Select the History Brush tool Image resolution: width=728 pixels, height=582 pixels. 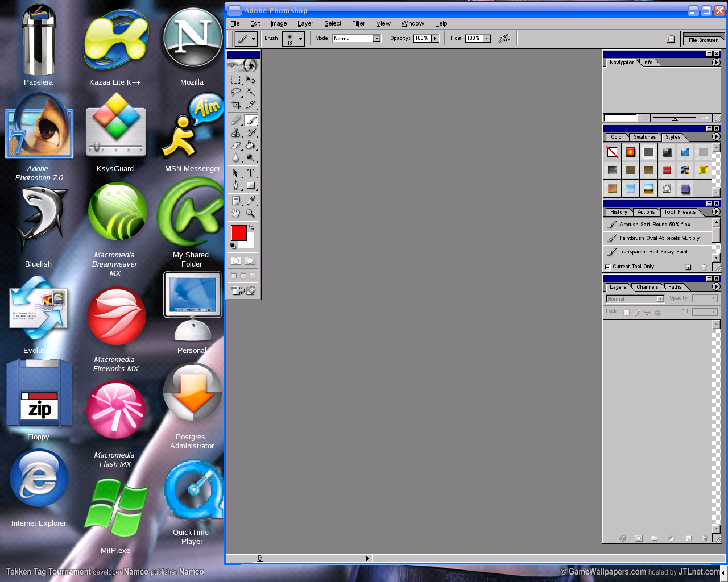point(251,132)
